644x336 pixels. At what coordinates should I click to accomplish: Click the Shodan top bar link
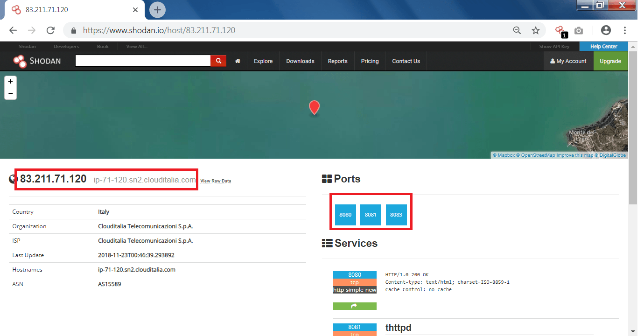27,46
